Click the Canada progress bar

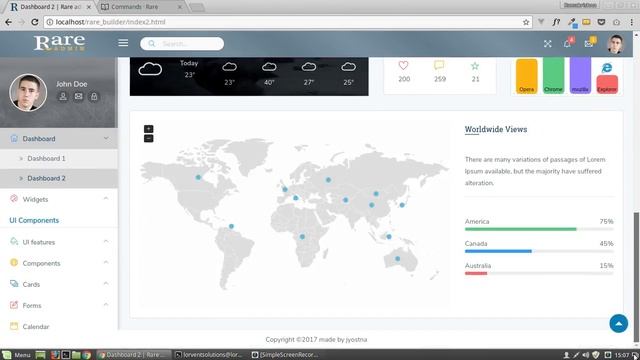[539, 251]
